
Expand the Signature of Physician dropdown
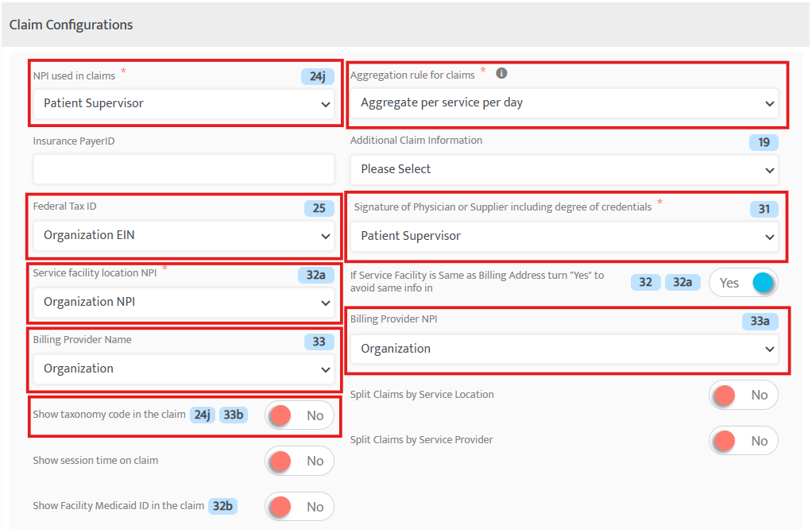click(566, 236)
